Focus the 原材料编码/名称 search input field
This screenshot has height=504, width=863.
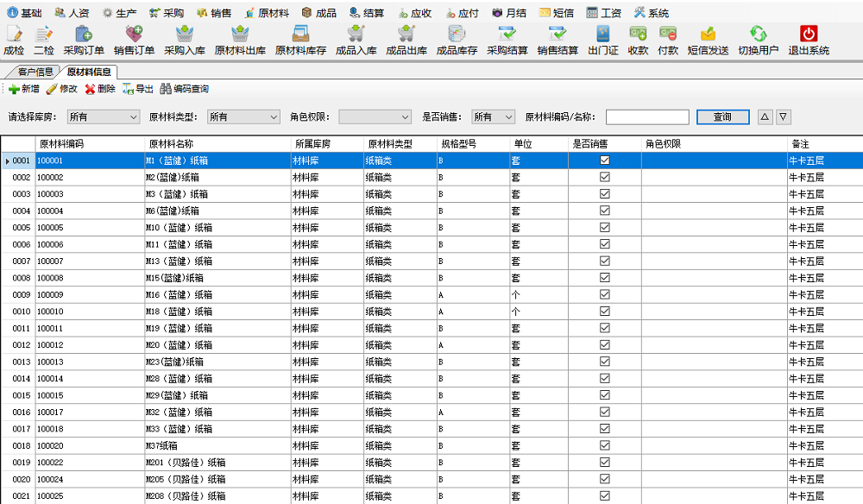647,117
